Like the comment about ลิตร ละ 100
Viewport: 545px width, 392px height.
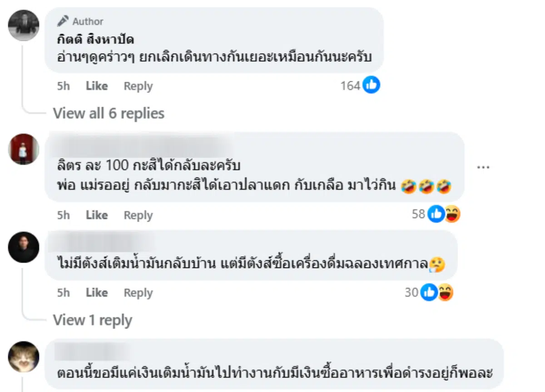97,215
